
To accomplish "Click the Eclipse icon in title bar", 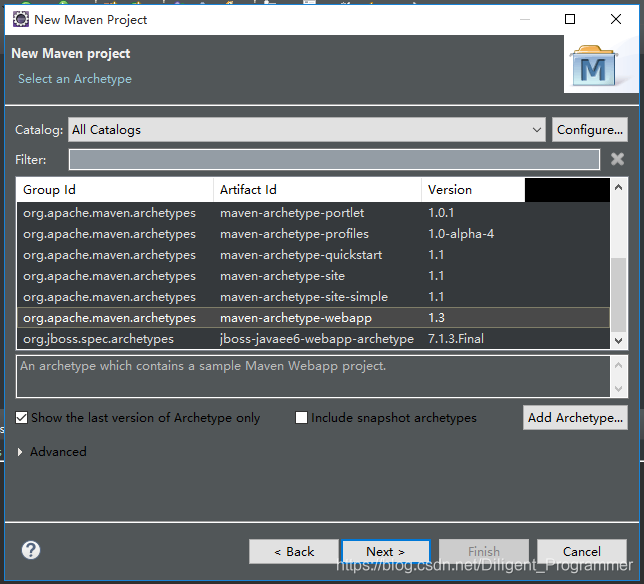I will (x=21, y=19).
